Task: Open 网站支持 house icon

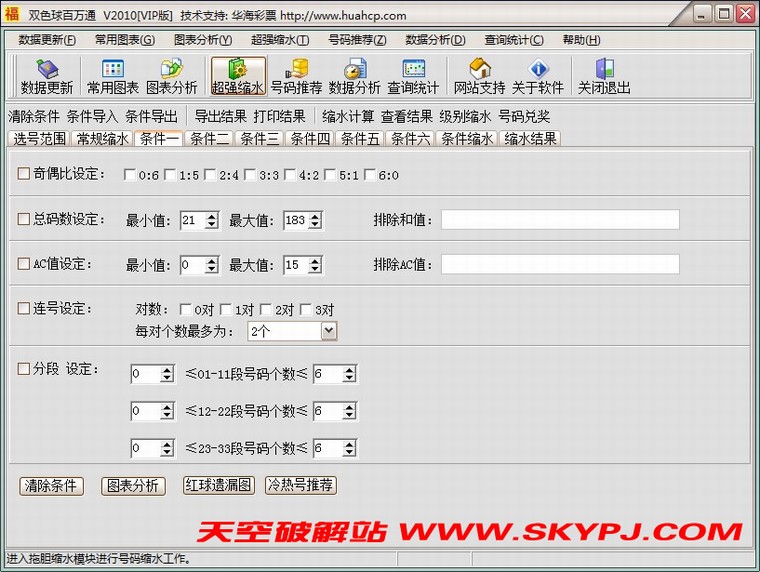Action: 479,76
